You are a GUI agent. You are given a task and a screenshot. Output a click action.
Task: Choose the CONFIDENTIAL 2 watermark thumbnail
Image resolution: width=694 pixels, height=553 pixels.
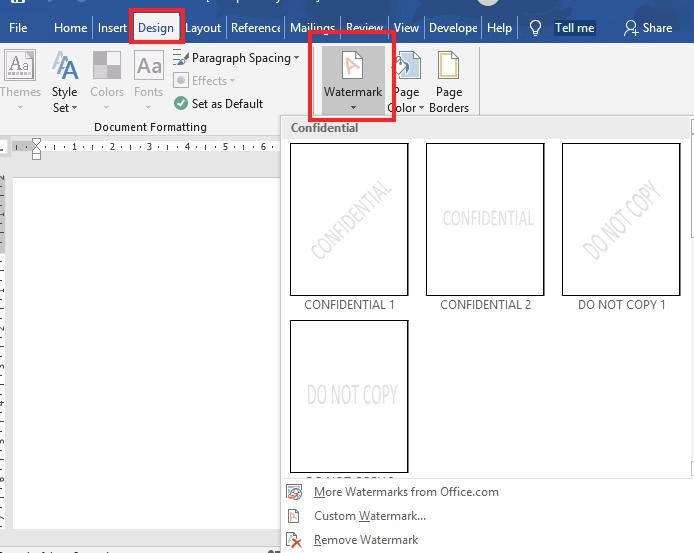click(485, 219)
